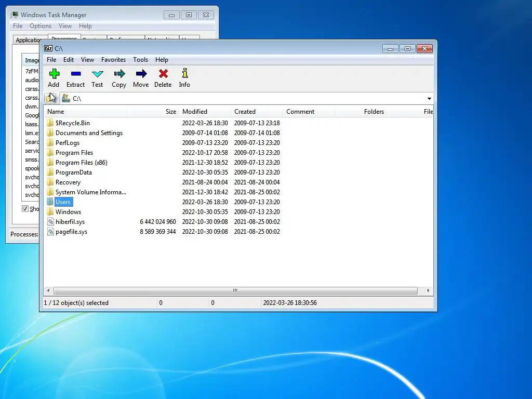The height and width of the screenshot is (399, 532).
Task: Switch to Task Manager Applications tab
Action: tap(28, 40)
